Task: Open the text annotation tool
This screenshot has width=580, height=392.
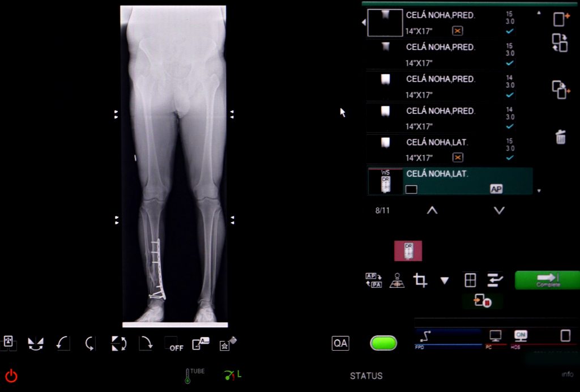Action: 201,343
